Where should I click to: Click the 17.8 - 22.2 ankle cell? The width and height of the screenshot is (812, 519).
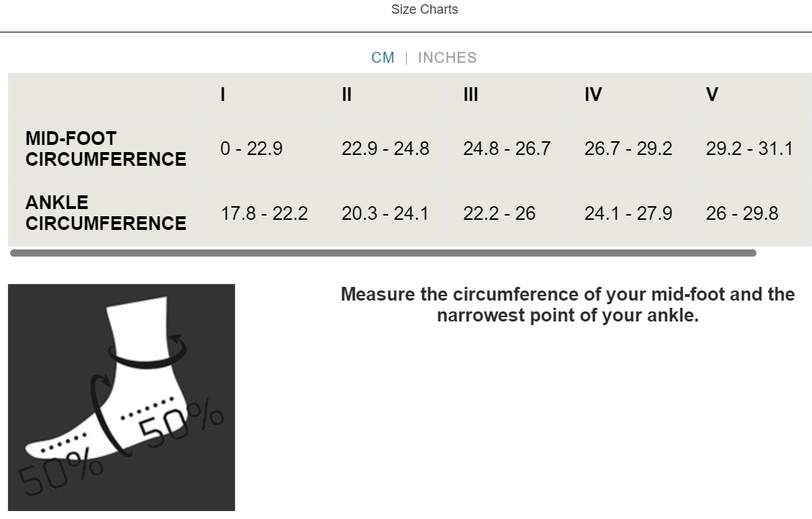click(x=264, y=214)
